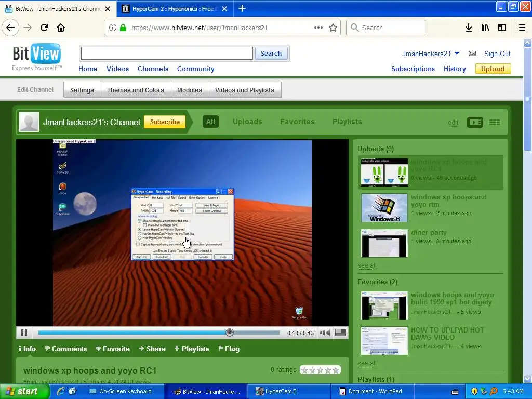Flag the current video
This screenshot has width=532, height=399.
pyautogui.click(x=229, y=349)
